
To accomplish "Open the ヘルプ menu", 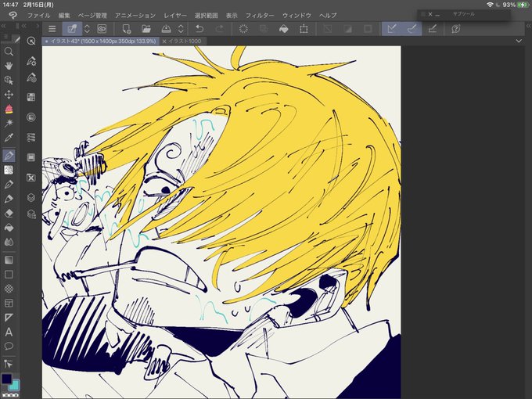I will (328, 16).
